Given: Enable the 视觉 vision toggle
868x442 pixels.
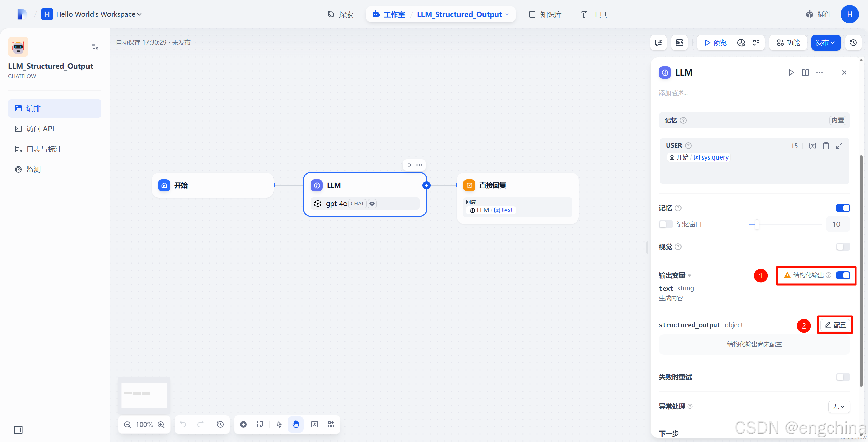Looking at the screenshot, I should click(843, 247).
